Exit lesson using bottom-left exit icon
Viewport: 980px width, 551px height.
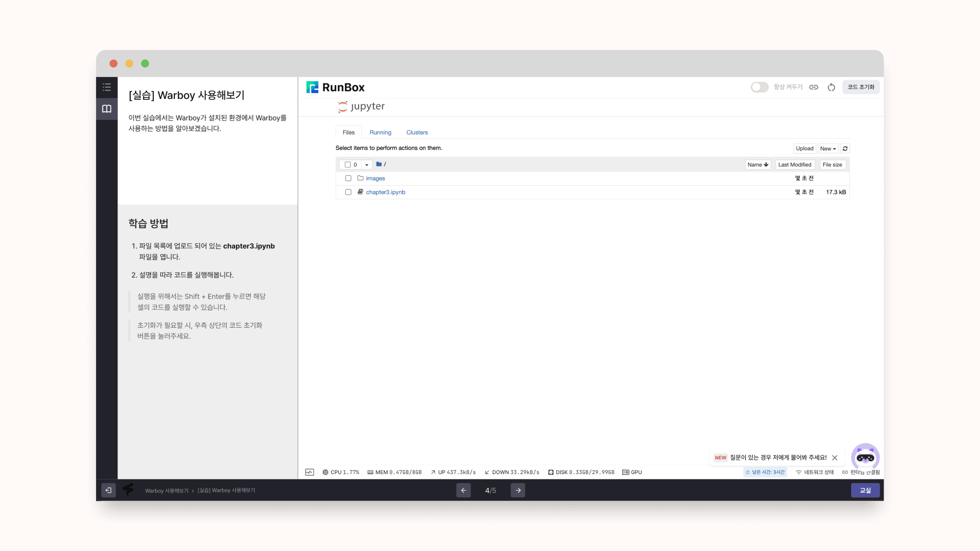pyautogui.click(x=108, y=490)
